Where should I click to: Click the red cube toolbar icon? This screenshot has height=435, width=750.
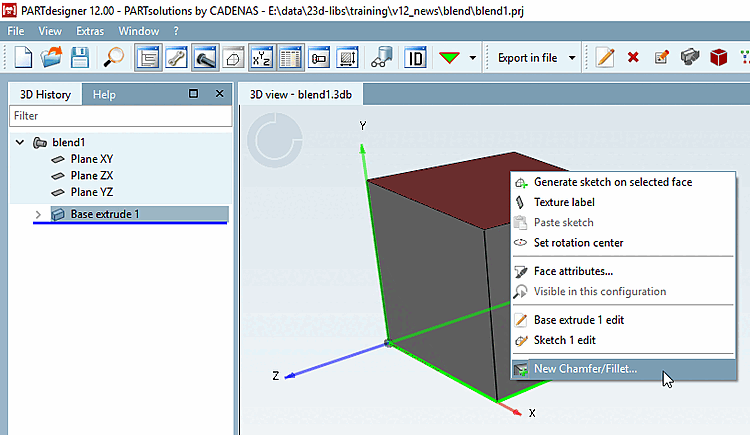[x=718, y=58]
